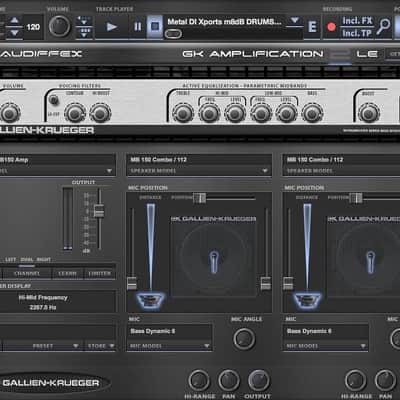Start playback in the track player
Image resolution: width=400 pixels, height=400 pixels.
(111, 27)
